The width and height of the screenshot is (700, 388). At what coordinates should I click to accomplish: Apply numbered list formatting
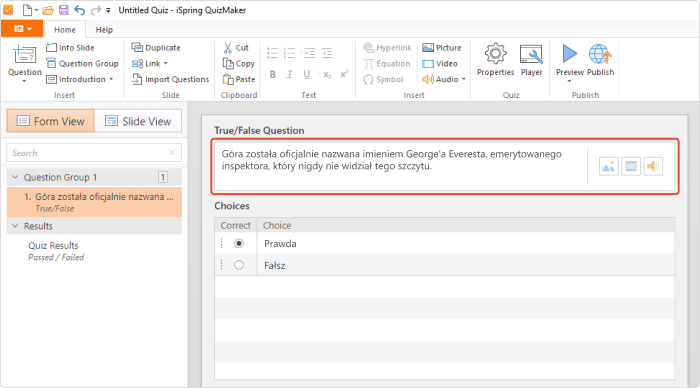[x=289, y=53]
